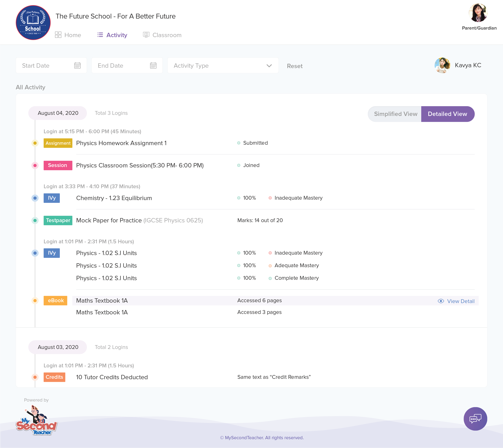Click the Credits tag label
The image size is (503, 448).
[54, 377]
